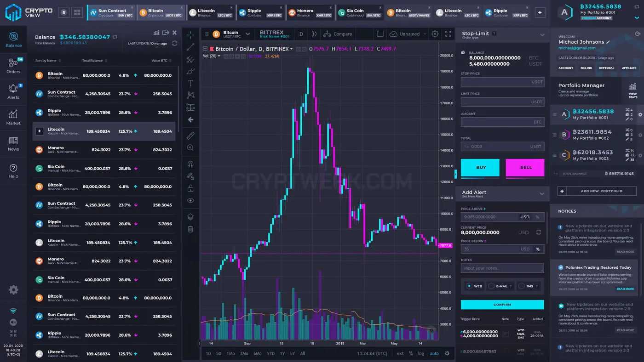The height and width of the screenshot is (362, 644).
Task: Select the brush drawing tool
Action: (x=190, y=71)
